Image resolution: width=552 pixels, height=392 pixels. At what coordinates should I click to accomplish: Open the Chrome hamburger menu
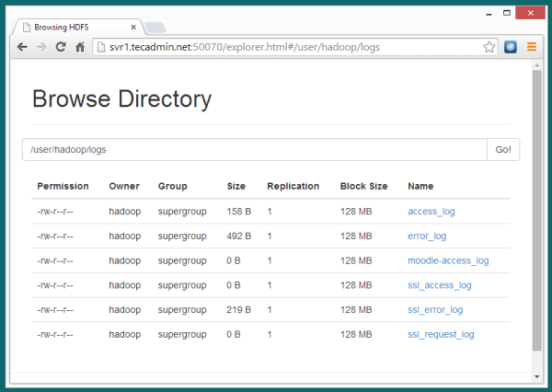531,46
